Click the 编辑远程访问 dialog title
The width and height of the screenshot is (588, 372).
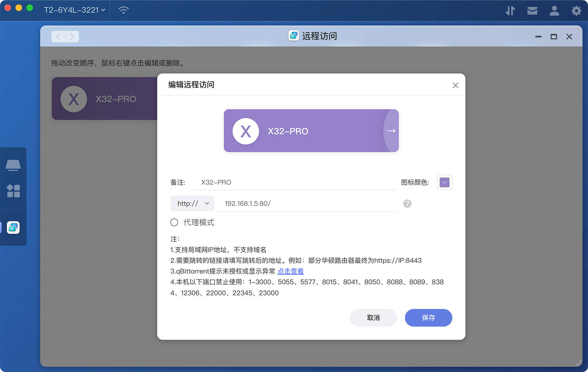click(x=191, y=85)
